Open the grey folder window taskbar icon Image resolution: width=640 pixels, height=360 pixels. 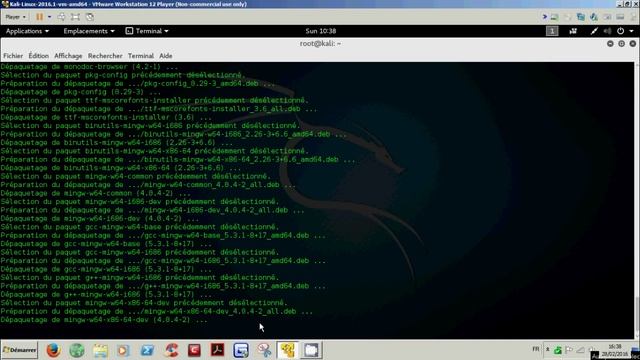coord(311,350)
